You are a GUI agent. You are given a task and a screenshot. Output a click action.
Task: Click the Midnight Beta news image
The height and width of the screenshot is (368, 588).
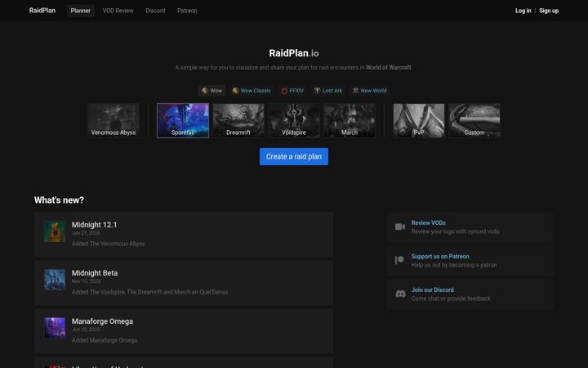[55, 280]
